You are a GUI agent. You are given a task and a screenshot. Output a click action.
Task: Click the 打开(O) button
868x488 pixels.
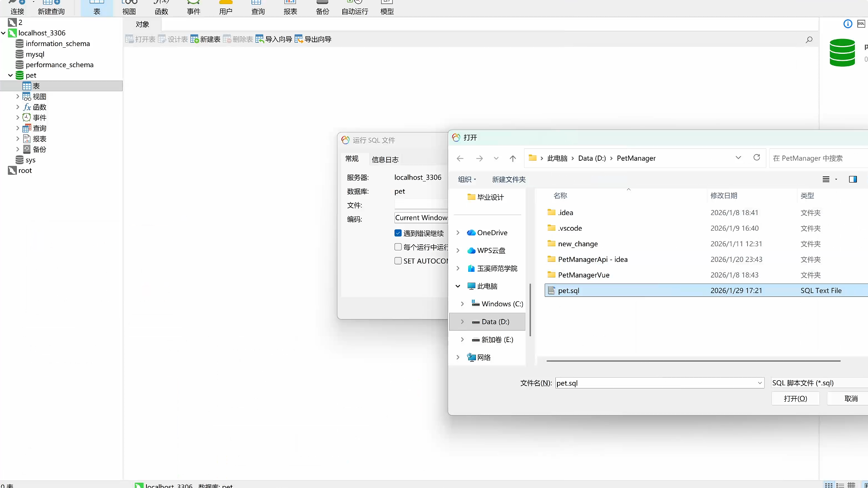tap(795, 398)
